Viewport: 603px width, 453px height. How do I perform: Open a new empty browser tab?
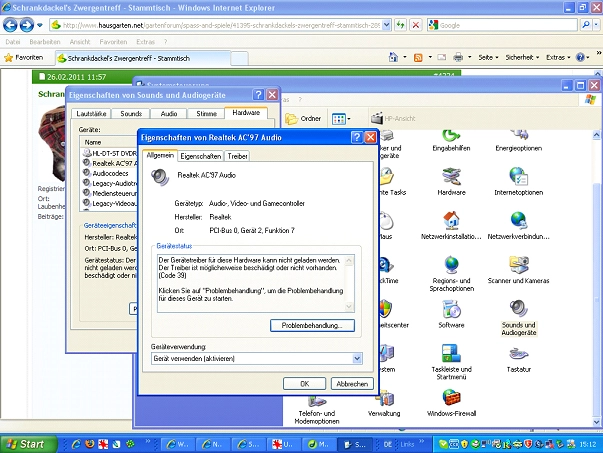pyautogui.click(x=239, y=59)
